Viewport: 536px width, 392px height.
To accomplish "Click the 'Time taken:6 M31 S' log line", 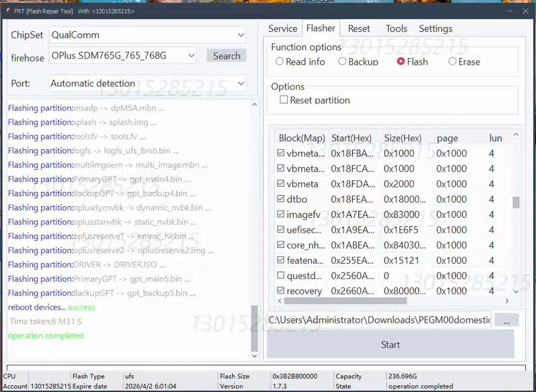I will pyautogui.click(x=46, y=321).
